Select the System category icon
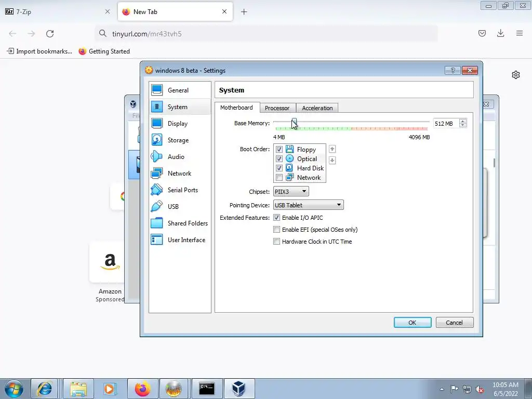The image size is (532, 399). click(157, 107)
